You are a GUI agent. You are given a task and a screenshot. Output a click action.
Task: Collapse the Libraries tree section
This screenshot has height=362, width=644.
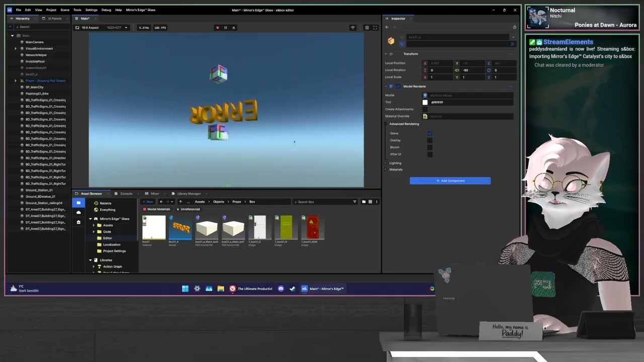pos(91,260)
